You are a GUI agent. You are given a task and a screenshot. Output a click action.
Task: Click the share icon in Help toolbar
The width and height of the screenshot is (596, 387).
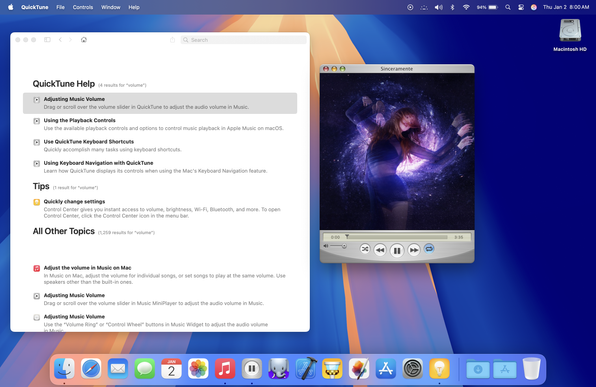(x=172, y=40)
